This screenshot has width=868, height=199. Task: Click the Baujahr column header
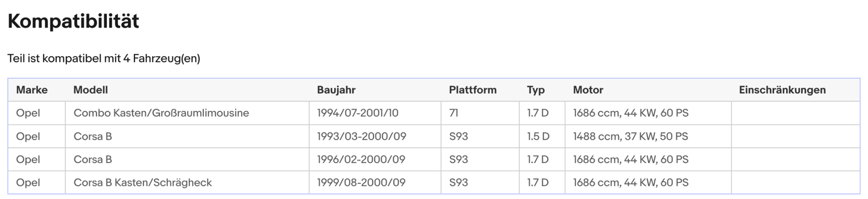[x=336, y=90]
